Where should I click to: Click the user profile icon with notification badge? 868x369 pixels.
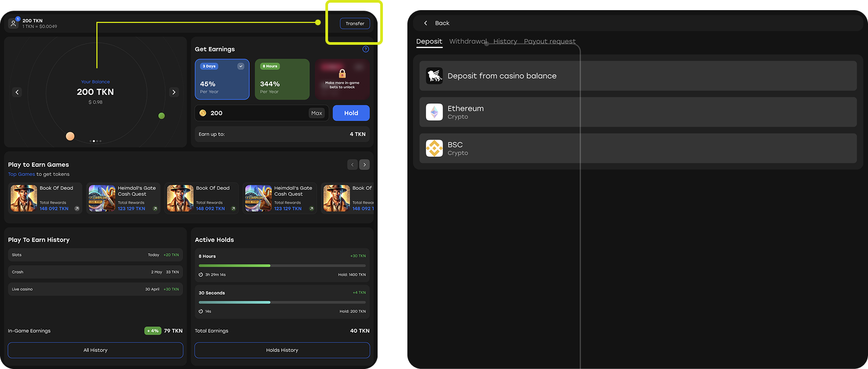14,23
